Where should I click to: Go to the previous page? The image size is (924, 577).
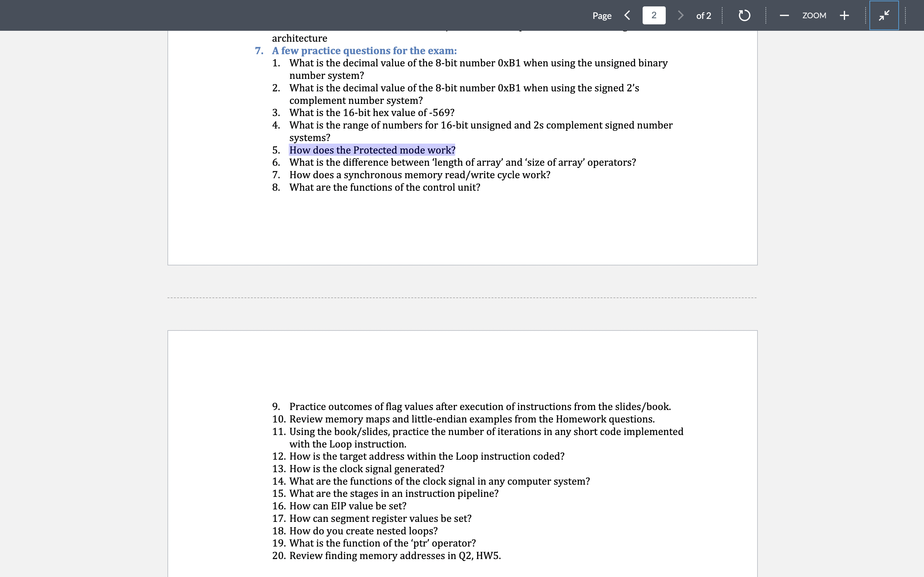[627, 15]
